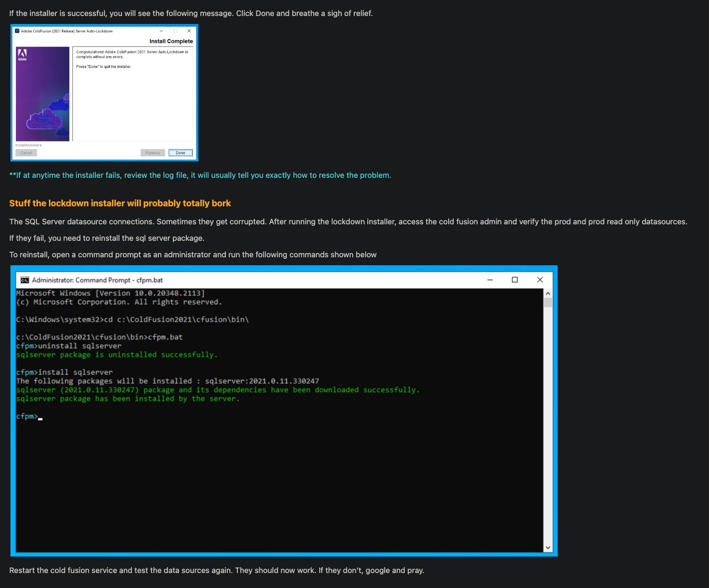The width and height of the screenshot is (709, 588).
Task: Click the Adobe logo in installer artwork
Action: tap(22, 54)
